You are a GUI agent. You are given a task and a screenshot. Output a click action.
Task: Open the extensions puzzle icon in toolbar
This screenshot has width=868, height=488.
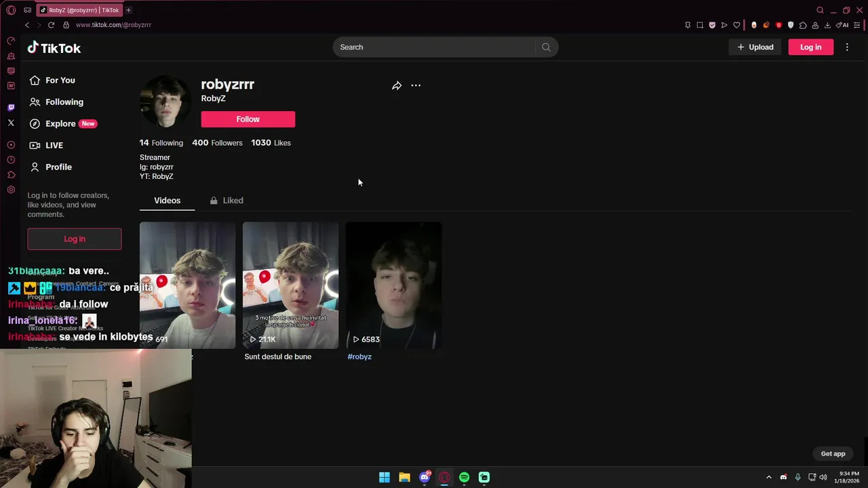pyautogui.click(x=803, y=25)
